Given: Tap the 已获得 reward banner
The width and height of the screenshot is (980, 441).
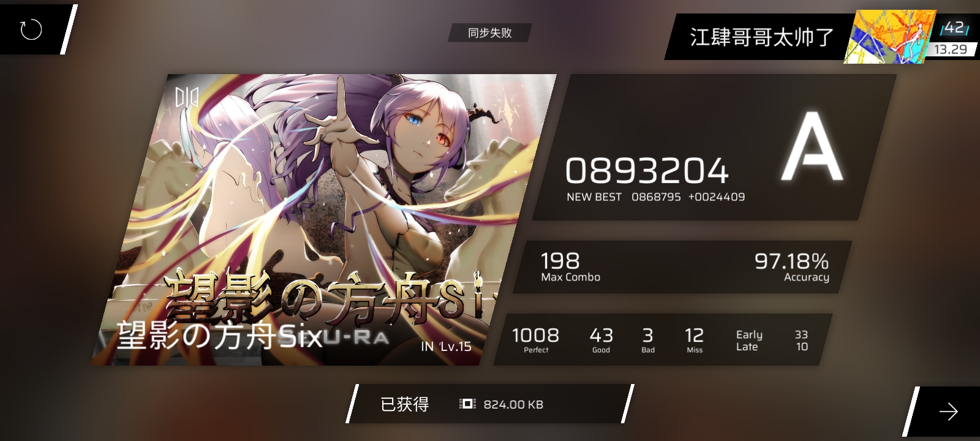Looking at the screenshot, I should (x=490, y=404).
